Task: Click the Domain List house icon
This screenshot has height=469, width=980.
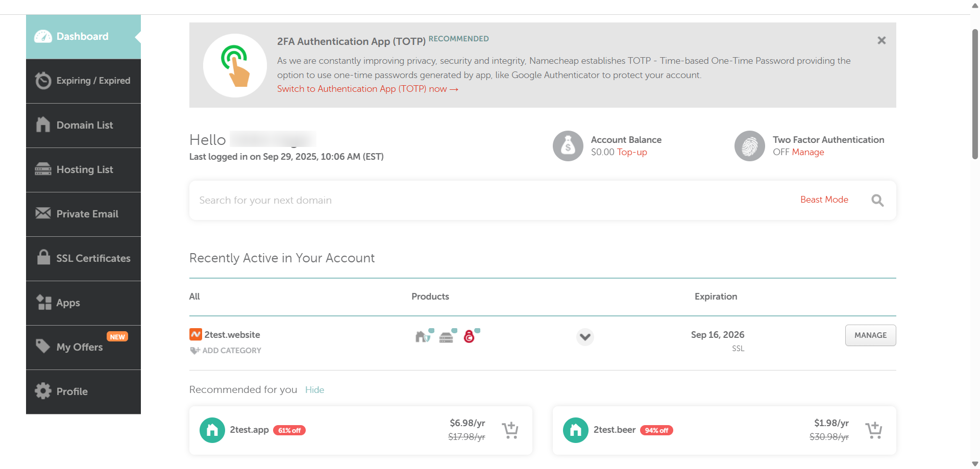Action: tap(43, 125)
